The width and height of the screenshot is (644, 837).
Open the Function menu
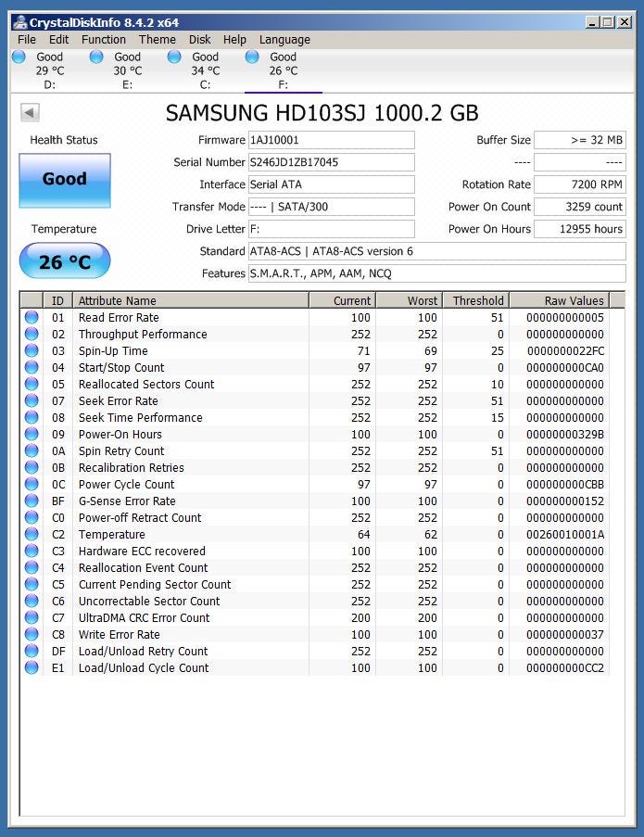pos(104,40)
